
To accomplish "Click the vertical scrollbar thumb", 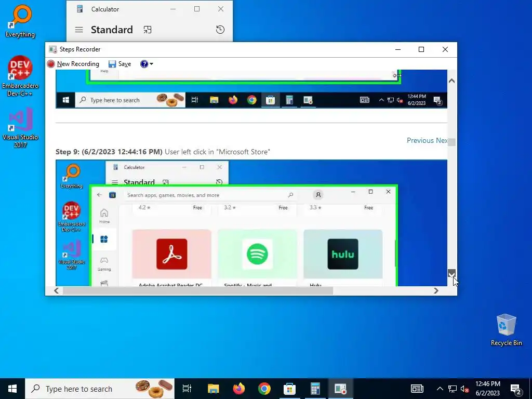I will point(451,142).
